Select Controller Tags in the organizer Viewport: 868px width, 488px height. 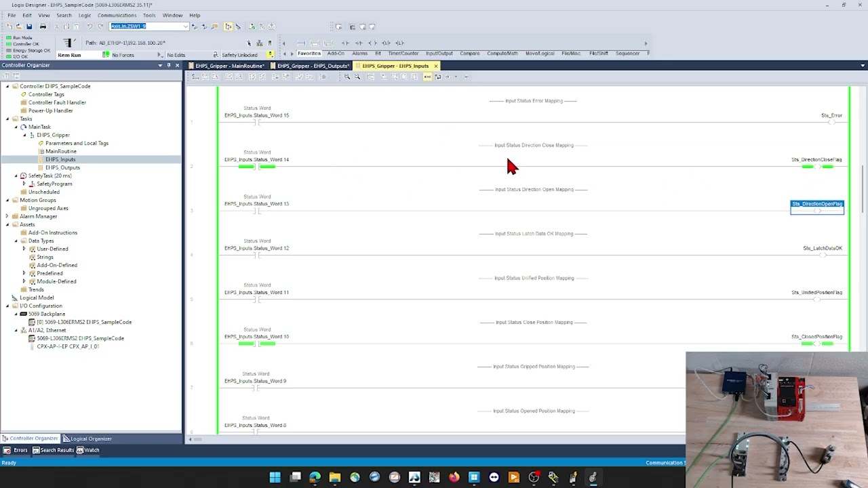(x=46, y=94)
